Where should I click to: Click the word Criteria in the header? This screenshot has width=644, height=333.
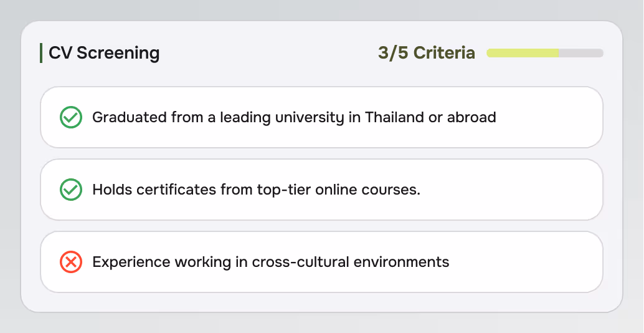pos(445,53)
